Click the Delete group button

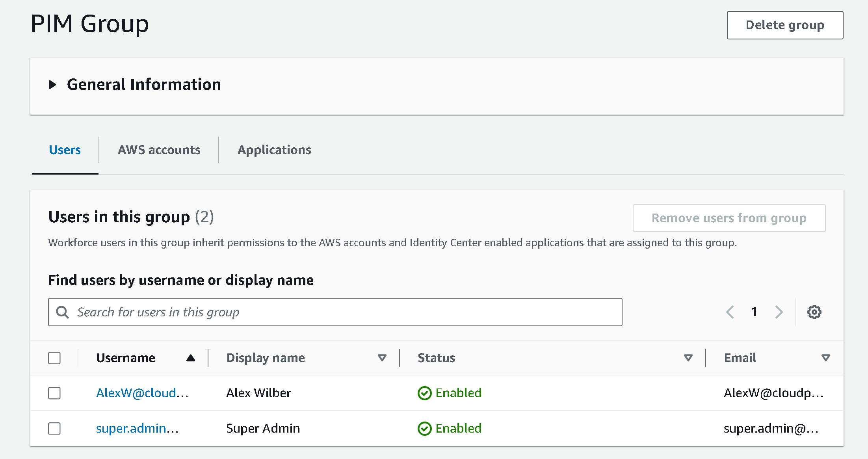click(x=784, y=25)
